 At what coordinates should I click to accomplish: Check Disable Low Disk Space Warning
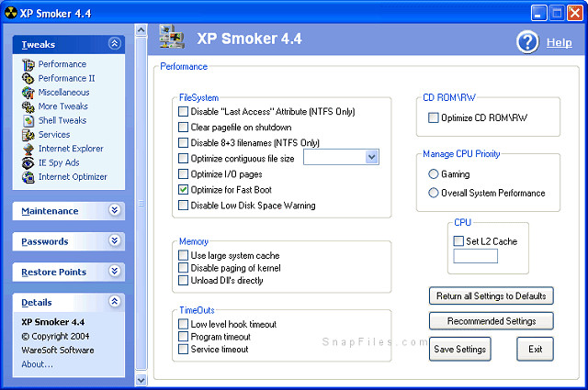pyautogui.click(x=183, y=206)
